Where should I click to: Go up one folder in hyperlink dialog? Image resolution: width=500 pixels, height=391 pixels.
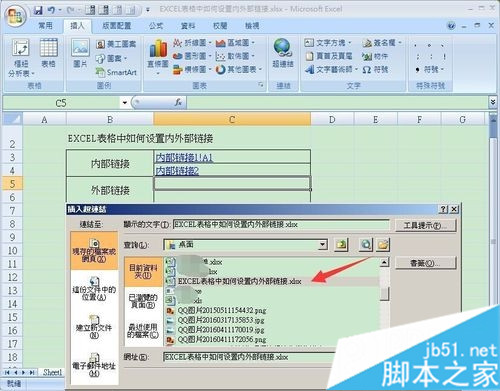point(340,245)
